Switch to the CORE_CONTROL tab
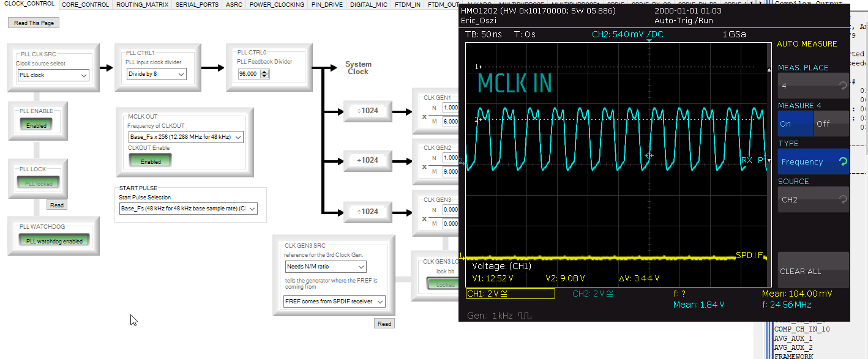The width and height of the screenshot is (868, 359). tap(86, 4)
